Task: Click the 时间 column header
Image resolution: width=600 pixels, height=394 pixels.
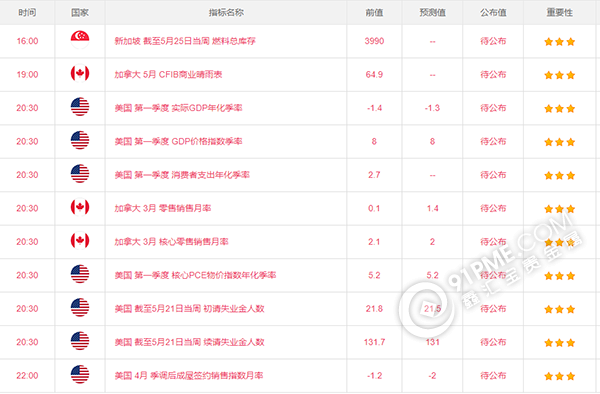Action: click(27, 13)
